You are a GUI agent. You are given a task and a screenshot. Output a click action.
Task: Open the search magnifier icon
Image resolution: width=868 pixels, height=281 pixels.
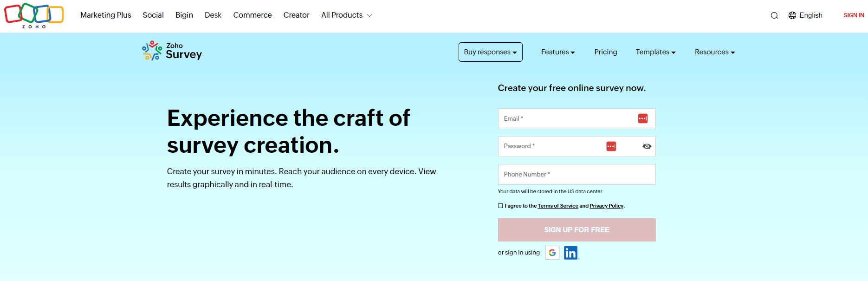pos(774,15)
